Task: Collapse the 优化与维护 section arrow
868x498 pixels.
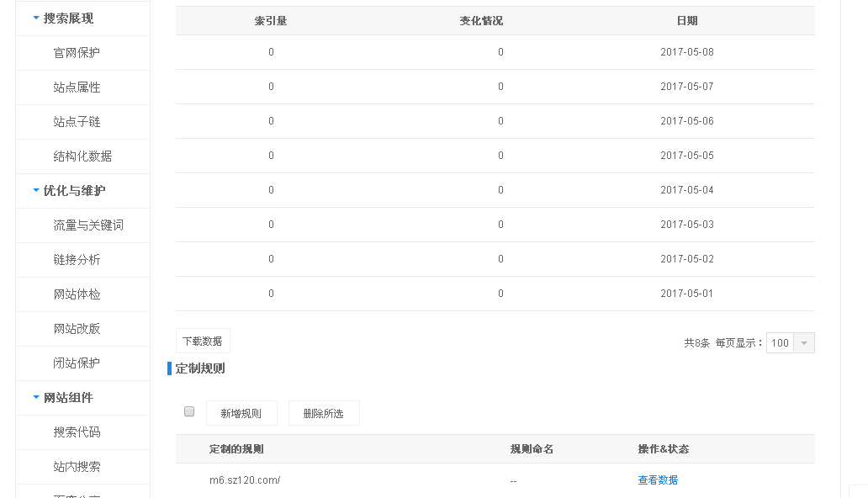Action: coord(34,190)
